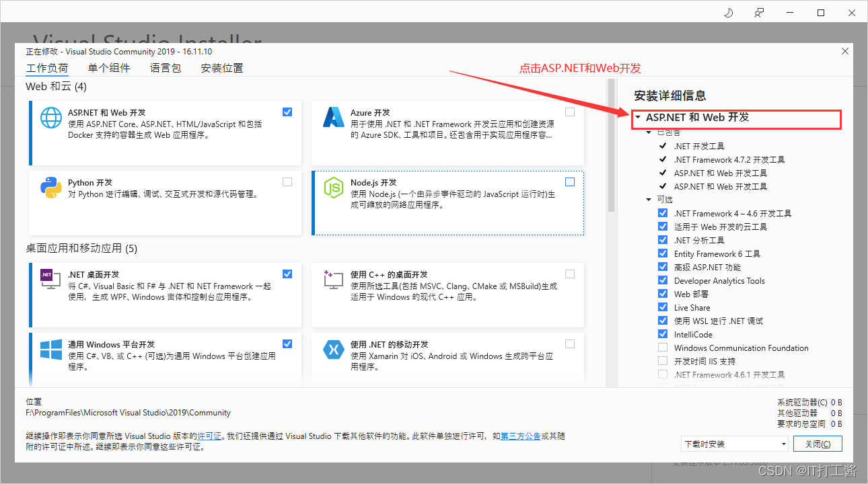Open the 第三方公告 link

pyautogui.click(x=521, y=436)
